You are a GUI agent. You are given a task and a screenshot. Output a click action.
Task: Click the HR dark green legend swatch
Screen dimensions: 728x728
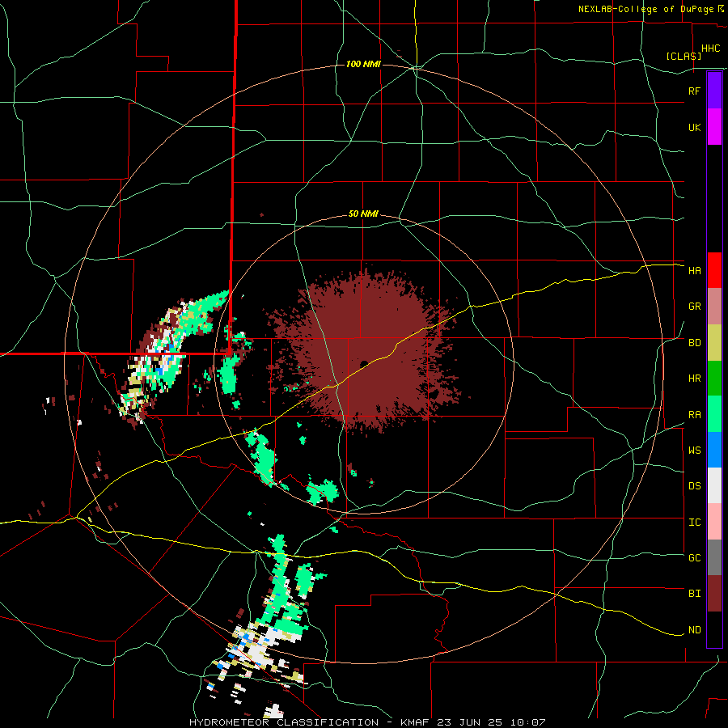pos(714,379)
